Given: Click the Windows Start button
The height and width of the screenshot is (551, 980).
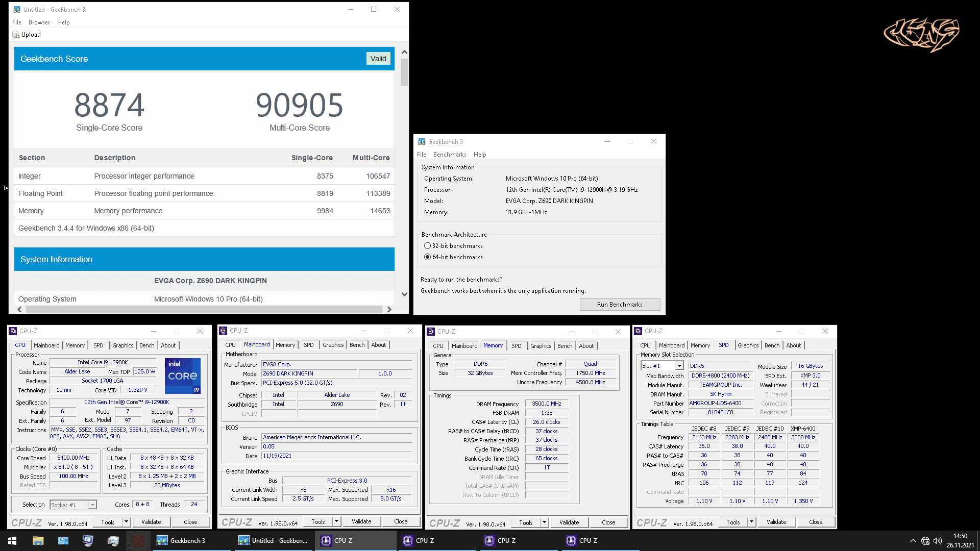Looking at the screenshot, I should coord(12,541).
